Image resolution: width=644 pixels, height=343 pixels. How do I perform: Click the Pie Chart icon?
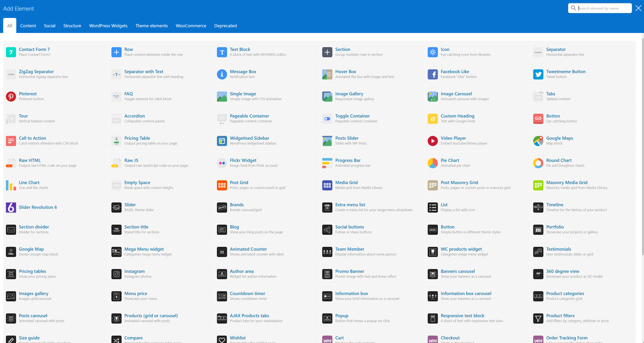pyautogui.click(x=433, y=163)
